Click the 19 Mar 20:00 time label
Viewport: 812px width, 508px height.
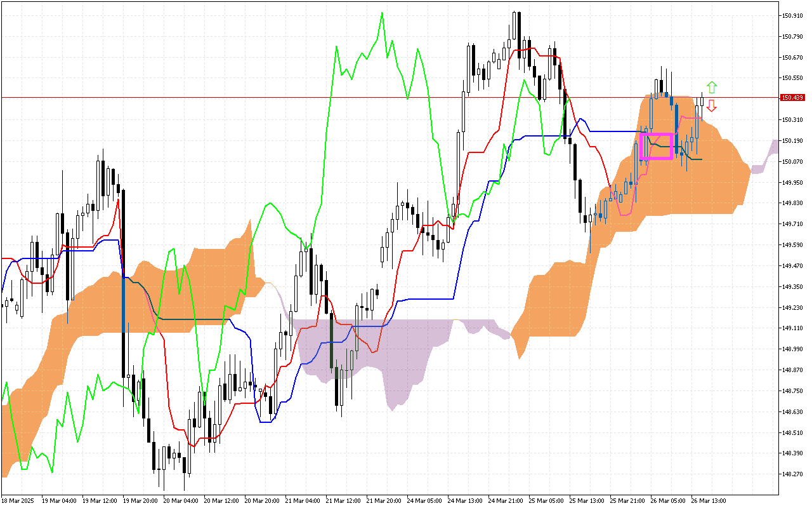tap(140, 500)
